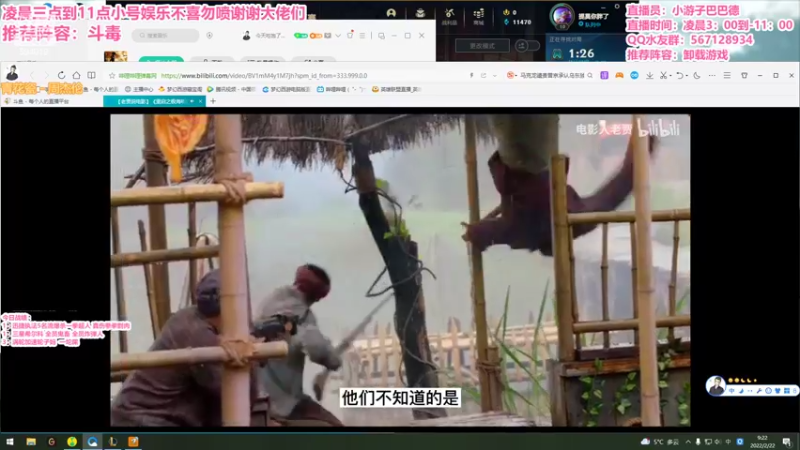Open the browser skin shirt icon
Viewport: 800px width, 450px height.
(744, 76)
